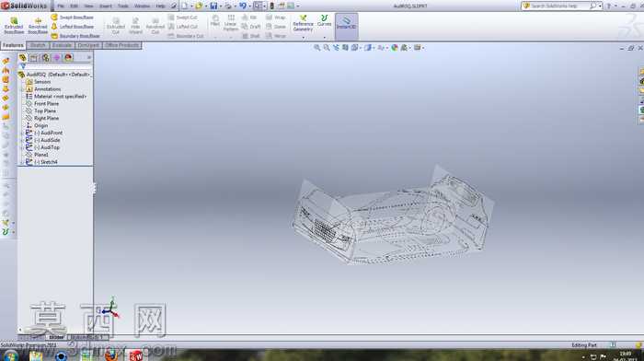644x361 pixels.
Task: Select the Mirror tool
Action: coord(276,36)
